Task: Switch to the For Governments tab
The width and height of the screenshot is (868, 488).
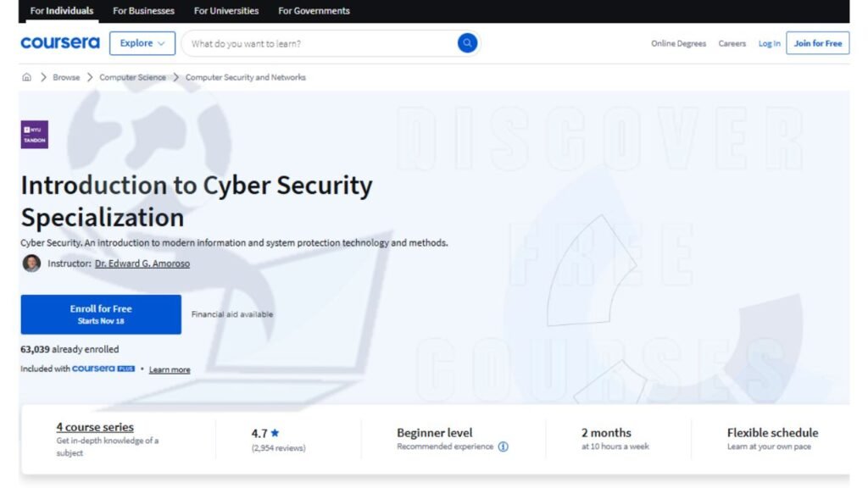Action: tap(314, 10)
